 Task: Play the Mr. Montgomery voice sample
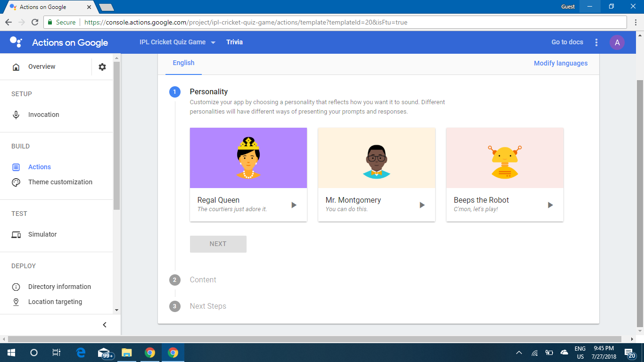pyautogui.click(x=422, y=205)
